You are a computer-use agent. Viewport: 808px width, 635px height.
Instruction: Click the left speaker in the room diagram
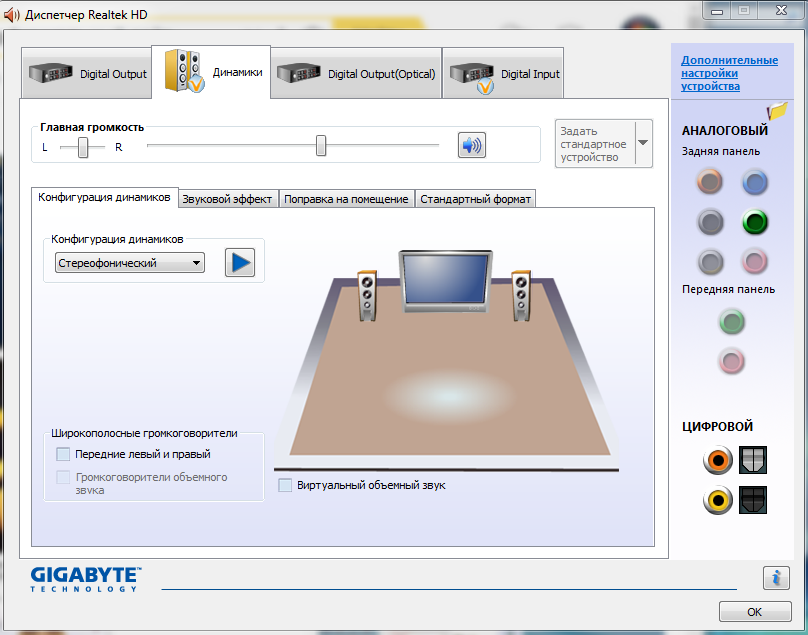(x=367, y=295)
